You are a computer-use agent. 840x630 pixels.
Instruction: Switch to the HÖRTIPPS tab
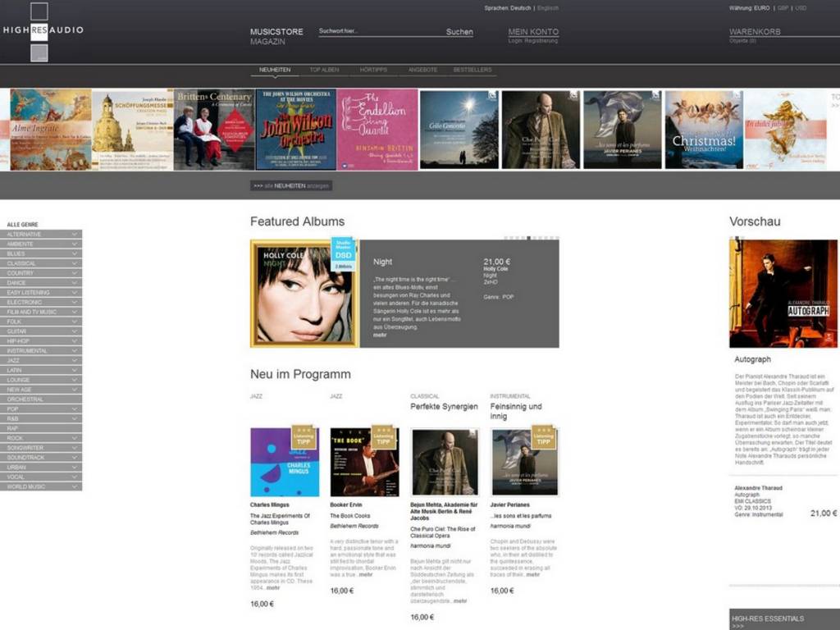(x=373, y=70)
